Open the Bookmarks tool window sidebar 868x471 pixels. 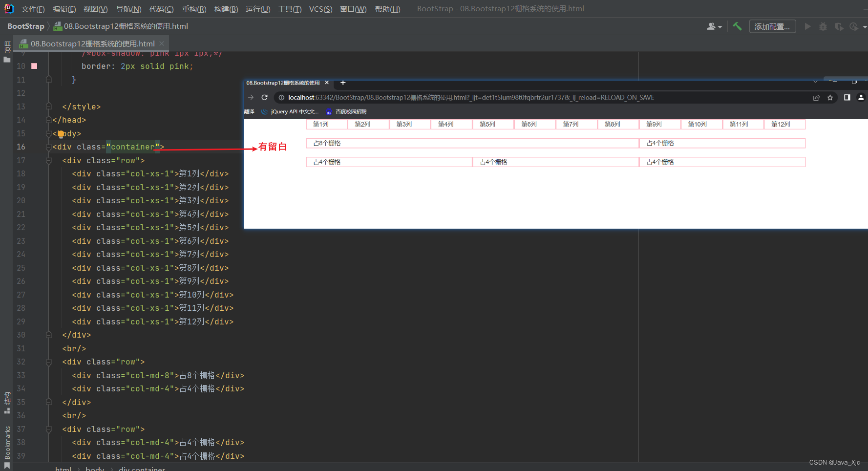click(7, 447)
